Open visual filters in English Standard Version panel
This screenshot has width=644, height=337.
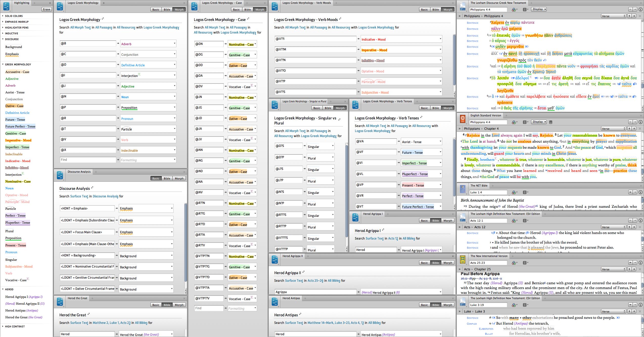(x=514, y=122)
